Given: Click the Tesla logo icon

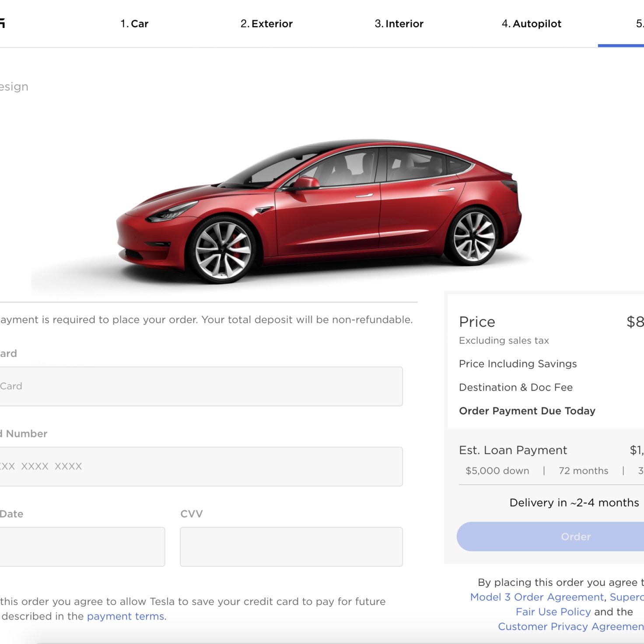Looking at the screenshot, I should click(x=2, y=23).
